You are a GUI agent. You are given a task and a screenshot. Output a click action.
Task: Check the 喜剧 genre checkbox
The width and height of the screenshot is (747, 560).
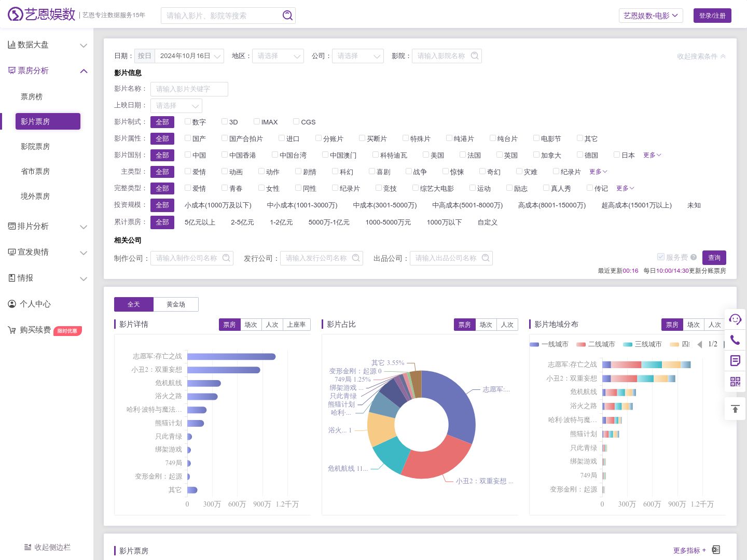pos(372,171)
